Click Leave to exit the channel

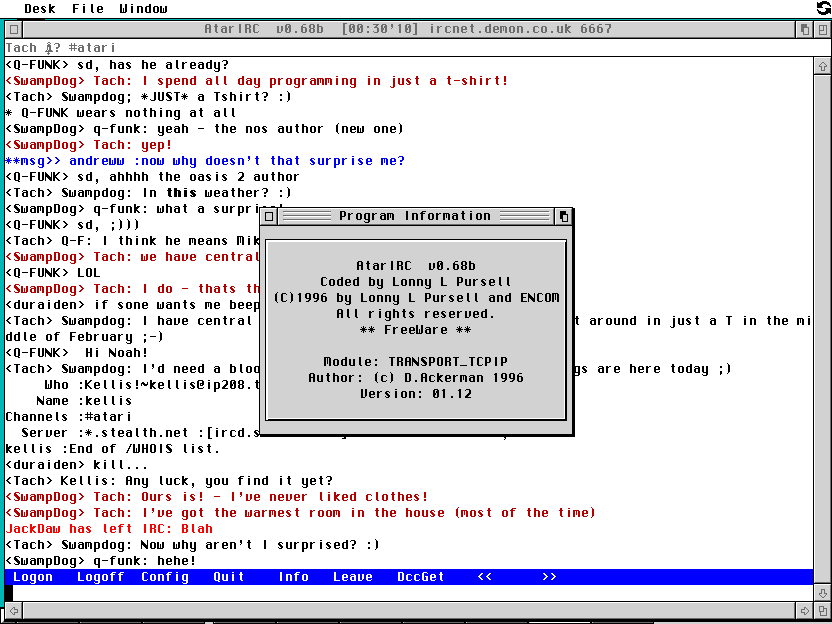tap(353, 577)
